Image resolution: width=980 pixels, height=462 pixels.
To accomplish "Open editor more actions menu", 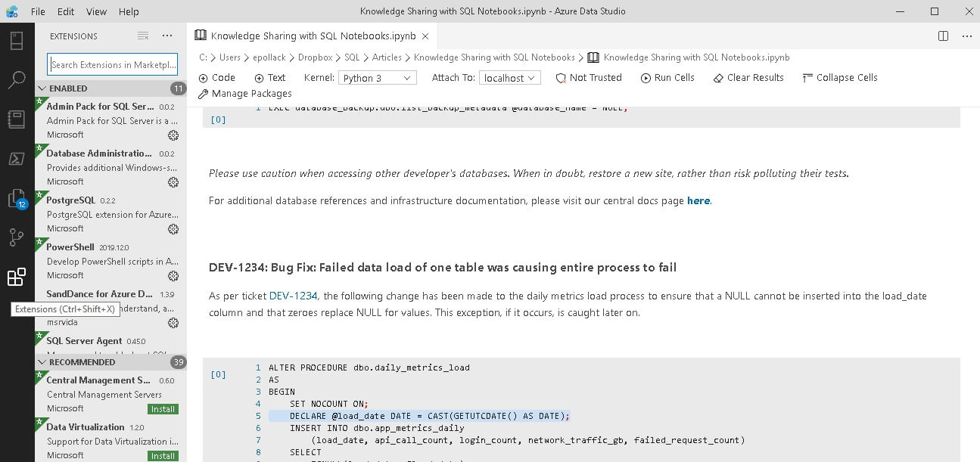I will [966, 36].
